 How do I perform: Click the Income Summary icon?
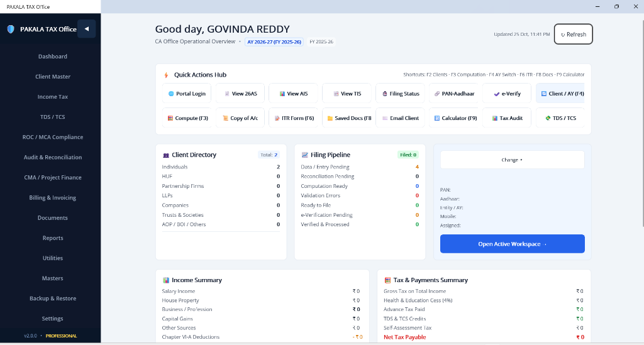(x=166, y=280)
